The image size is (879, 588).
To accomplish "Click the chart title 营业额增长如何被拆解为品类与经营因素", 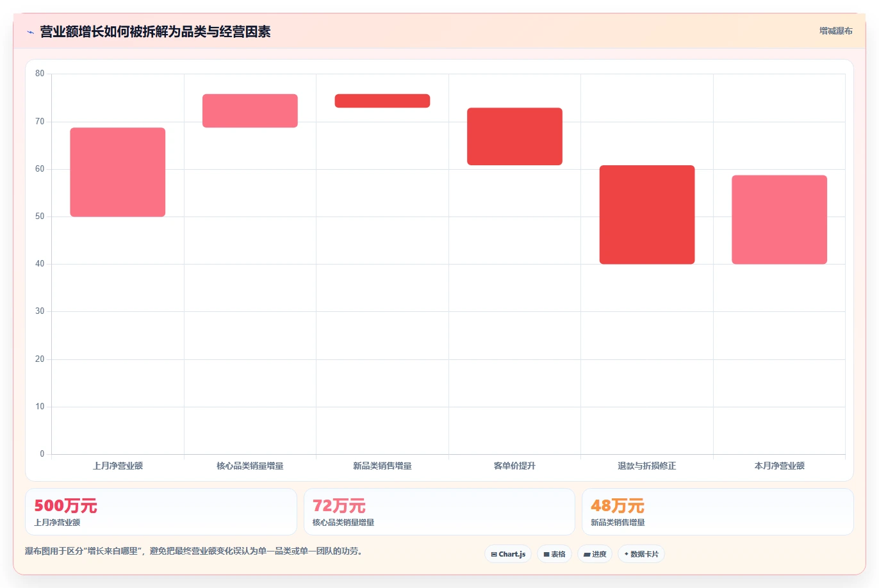I will tap(155, 31).
